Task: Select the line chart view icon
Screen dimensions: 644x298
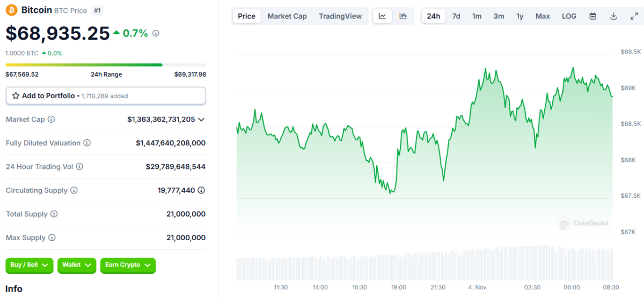Action: tap(382, 16)
